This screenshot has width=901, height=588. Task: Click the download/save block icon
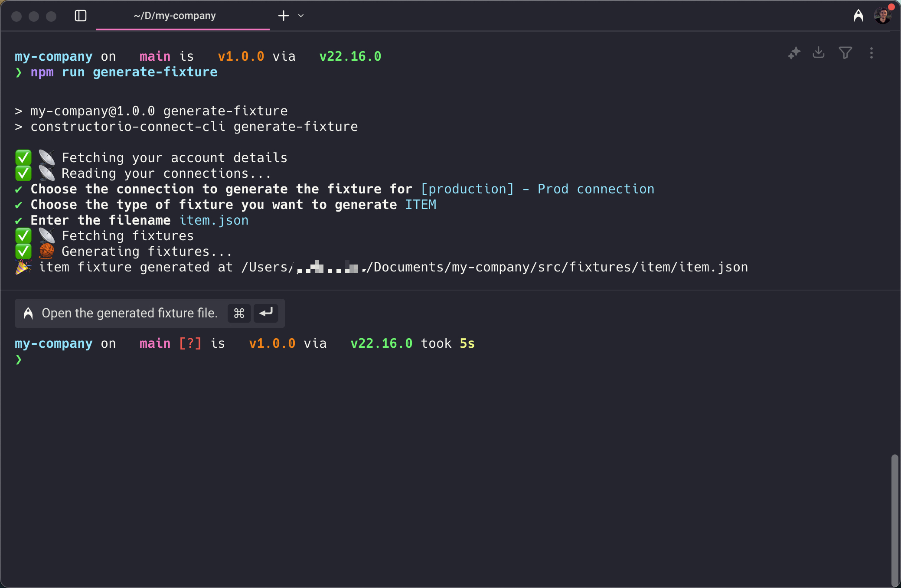click(x=819, y=53)
